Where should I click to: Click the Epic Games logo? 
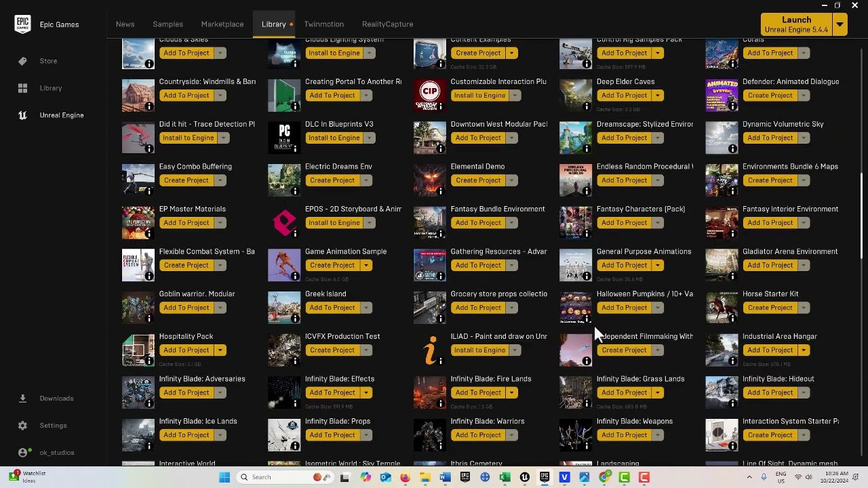coord(22,24)
